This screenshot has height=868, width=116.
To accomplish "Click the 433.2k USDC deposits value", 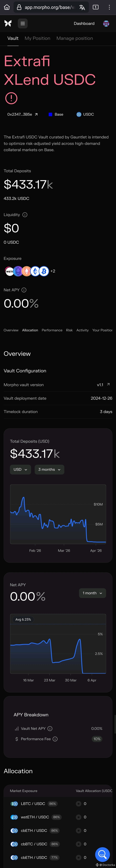I will pos(17,198).
